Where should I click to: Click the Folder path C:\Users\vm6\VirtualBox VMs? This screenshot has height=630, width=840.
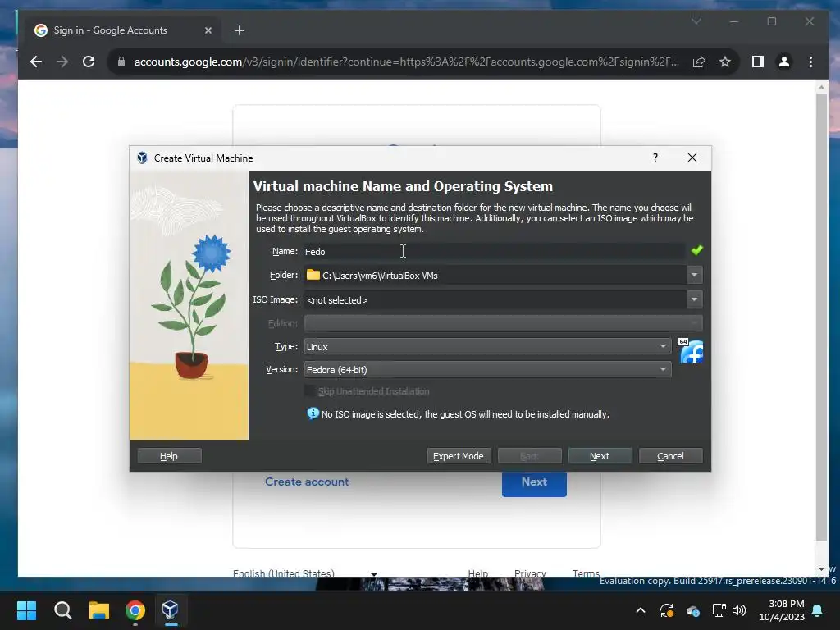click(x=380, y=276)
